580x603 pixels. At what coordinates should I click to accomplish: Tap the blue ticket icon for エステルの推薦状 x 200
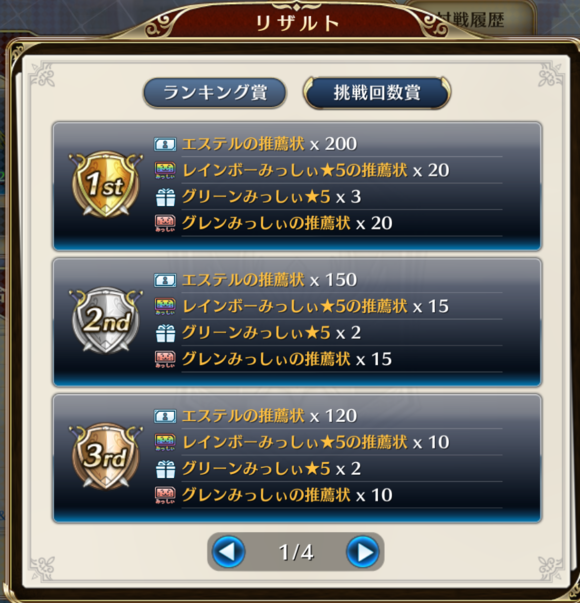pos(165,144)
